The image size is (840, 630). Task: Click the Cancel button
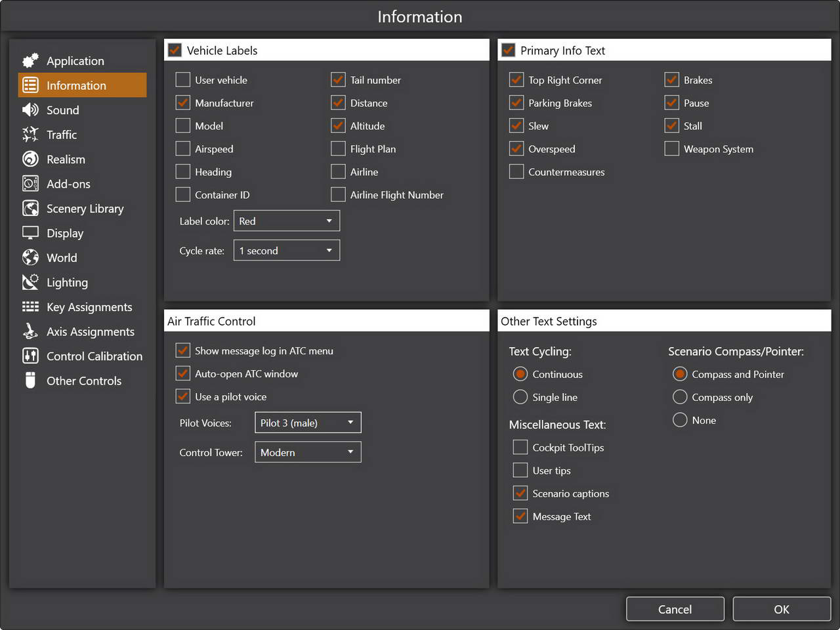click(x=675, y=609)
